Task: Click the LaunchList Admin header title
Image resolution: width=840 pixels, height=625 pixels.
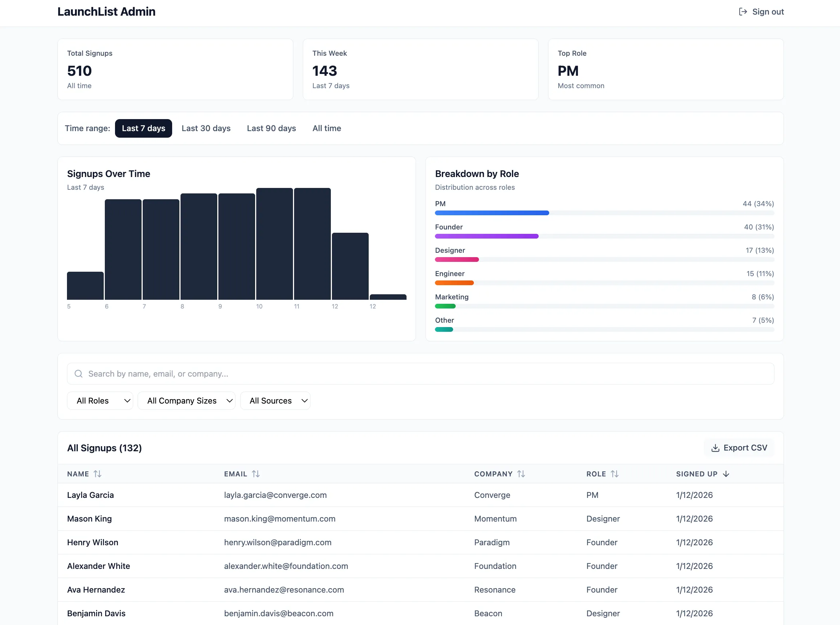Action: [106, 11]
